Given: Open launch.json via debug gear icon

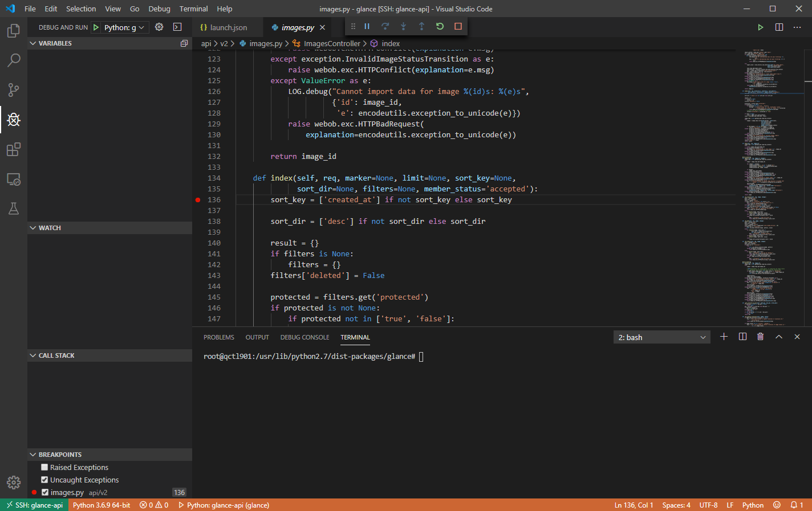Looking at the screenshot, I should tap(159, 27).
